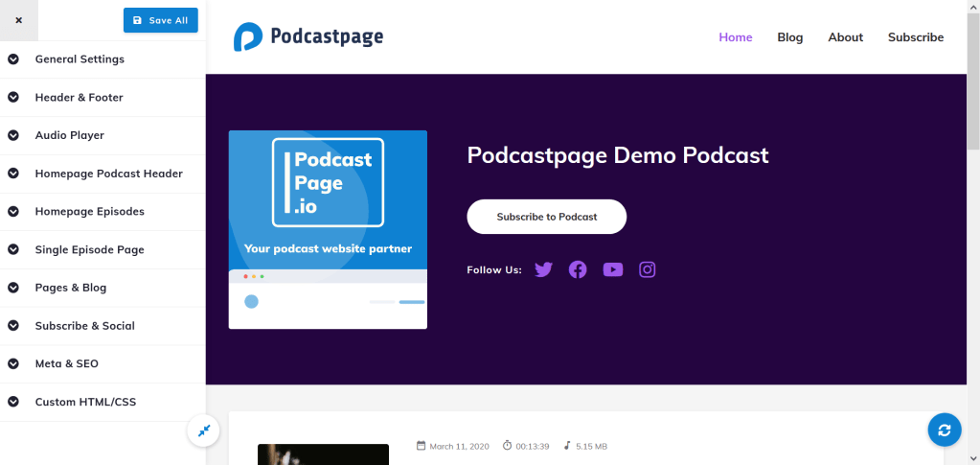Click the round refresh preview button
The height and width of the screenshot is (465, 980).
click(945, 430)
